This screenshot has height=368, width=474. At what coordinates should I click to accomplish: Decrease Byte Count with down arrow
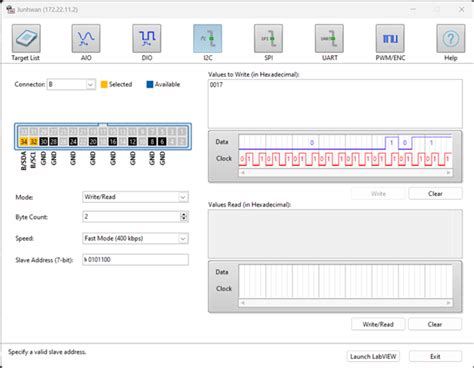point(184,219)
